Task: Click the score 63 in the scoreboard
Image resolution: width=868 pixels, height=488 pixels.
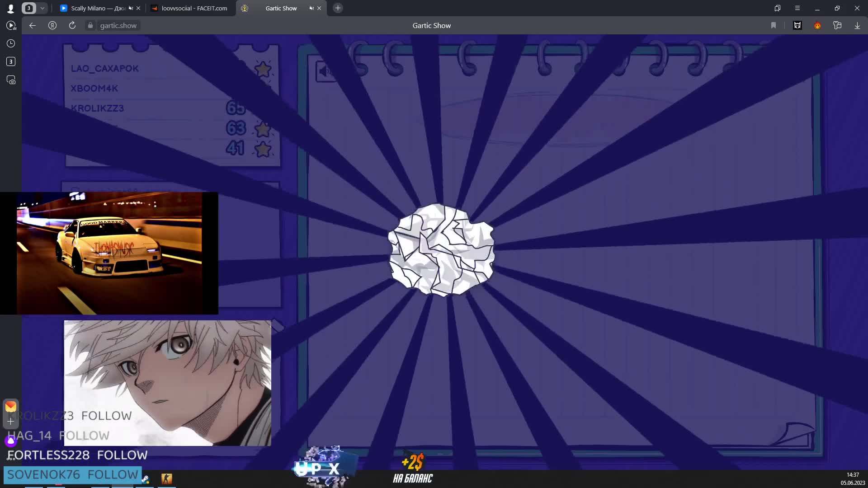Action: point(236,128)
